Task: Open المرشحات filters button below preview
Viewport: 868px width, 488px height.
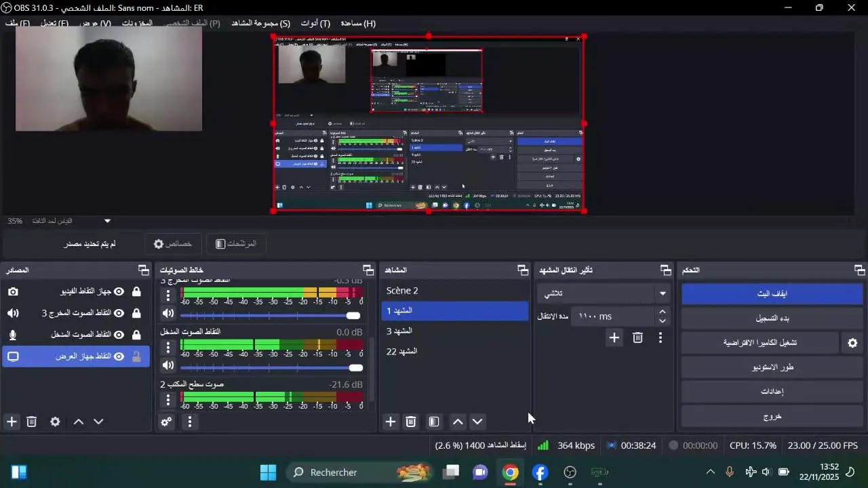Action: [235, 243]
